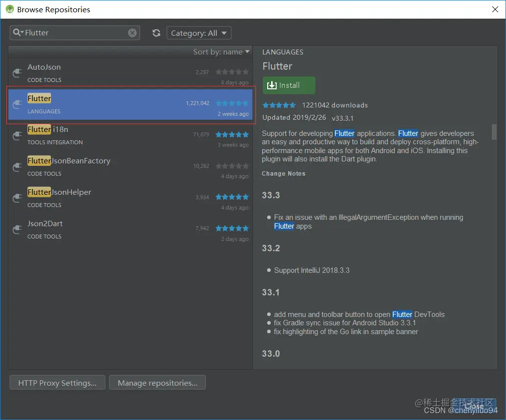Click the 33.0 version heading

coord(271,354)
